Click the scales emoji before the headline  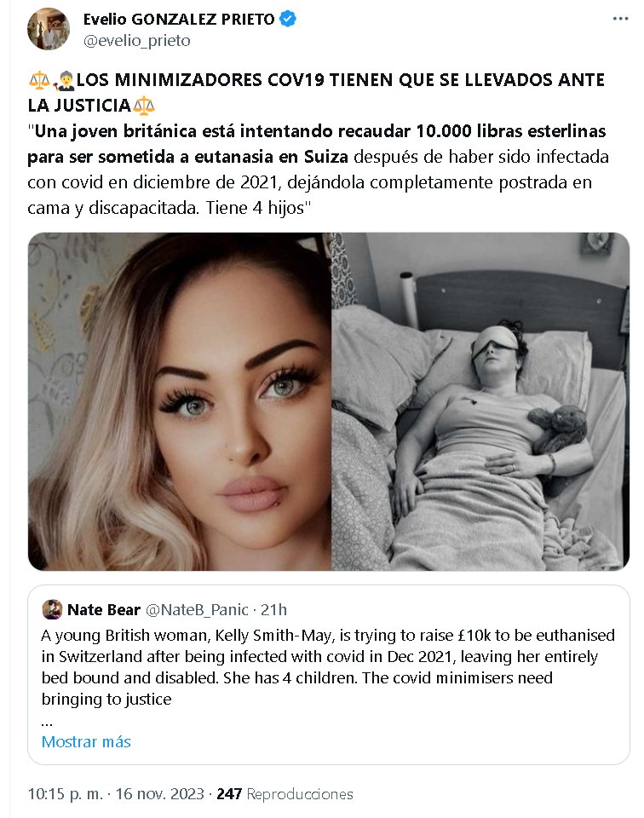click(38, 80)
